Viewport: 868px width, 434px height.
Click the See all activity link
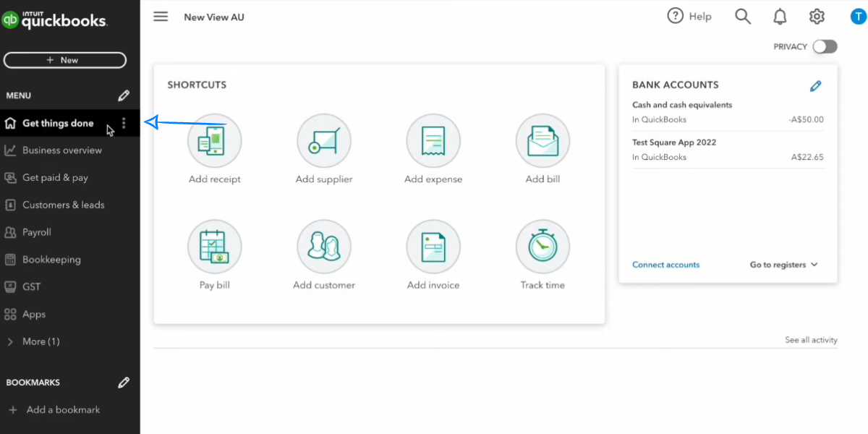click(811, 340)
